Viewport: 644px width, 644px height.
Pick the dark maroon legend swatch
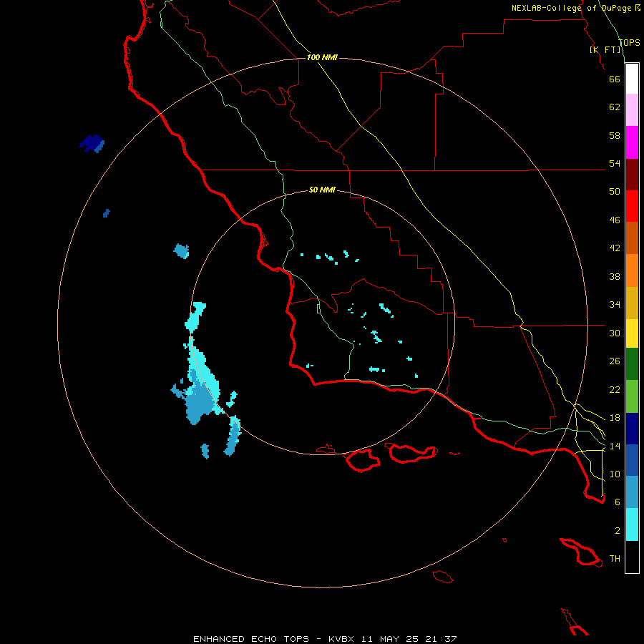pos(632,174)
